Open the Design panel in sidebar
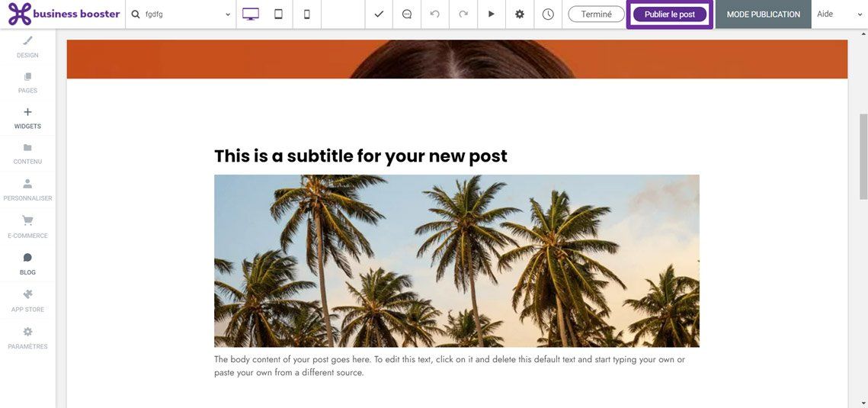 (27, 47)
